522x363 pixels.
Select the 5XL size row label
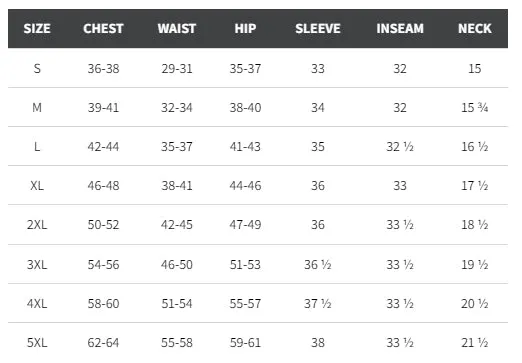point(37,343)
